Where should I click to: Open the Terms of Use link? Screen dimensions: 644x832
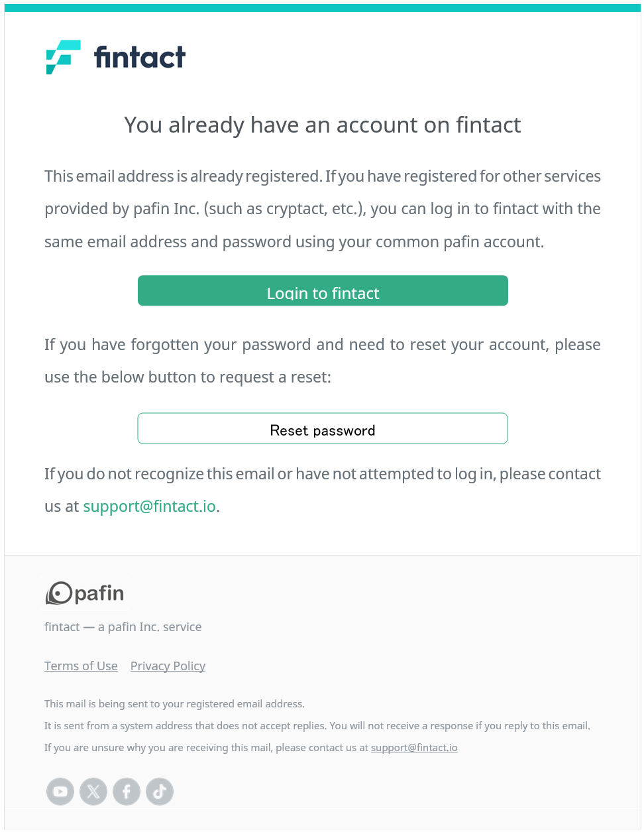point(81,666)
